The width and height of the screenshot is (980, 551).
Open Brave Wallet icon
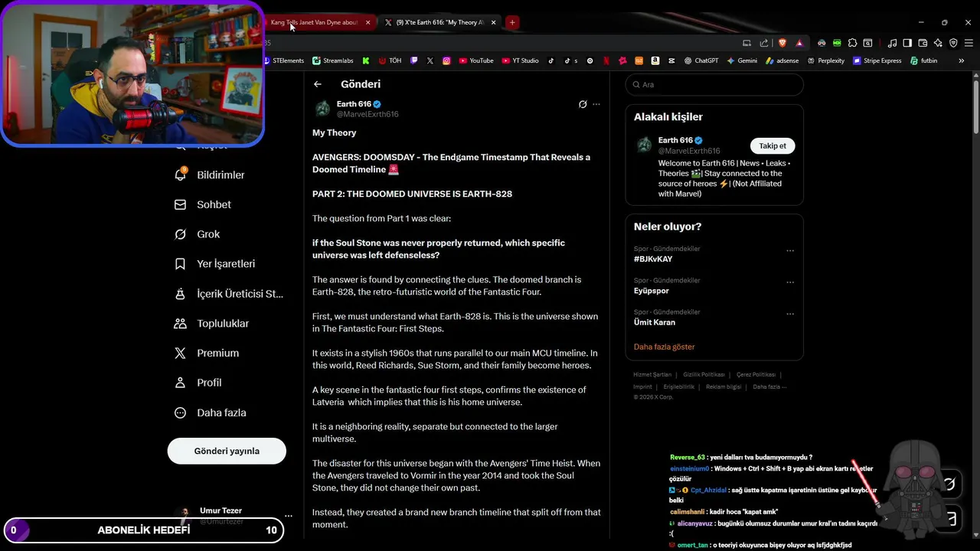(923, 43)
